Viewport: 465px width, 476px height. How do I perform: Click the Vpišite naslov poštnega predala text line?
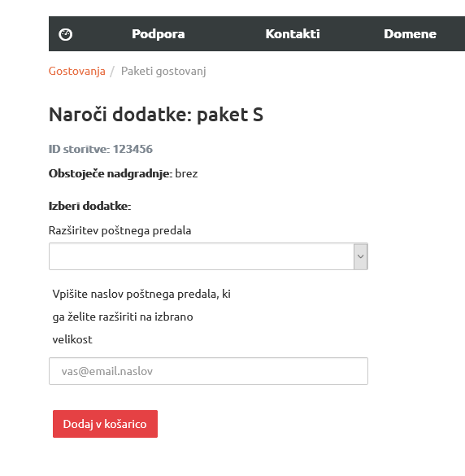(x=141, y=295)
